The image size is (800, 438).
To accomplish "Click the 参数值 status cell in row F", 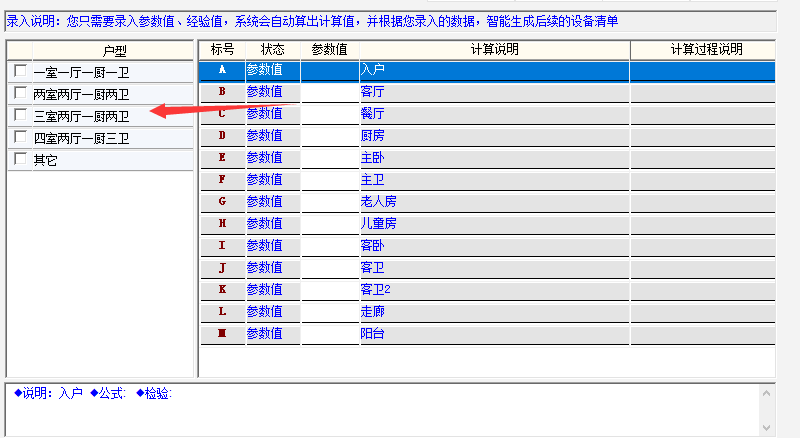I will (273, 180).
